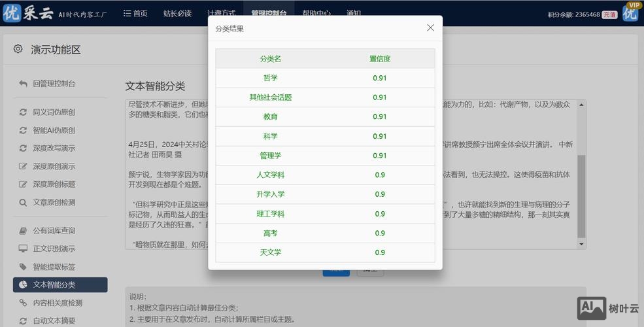The height and width of the screenshot is (327, 644).
Task: Click the 文本智能分类 page heading
Action: [x=155, y=86]
